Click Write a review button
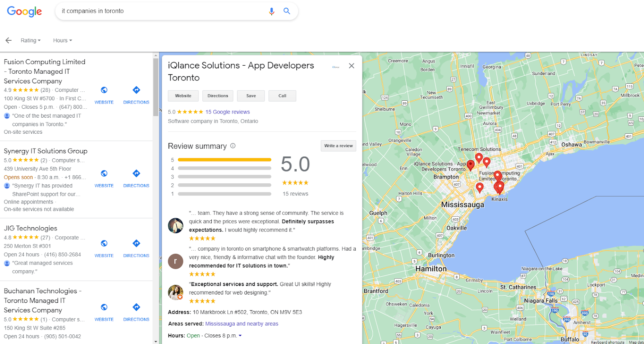 339,146
